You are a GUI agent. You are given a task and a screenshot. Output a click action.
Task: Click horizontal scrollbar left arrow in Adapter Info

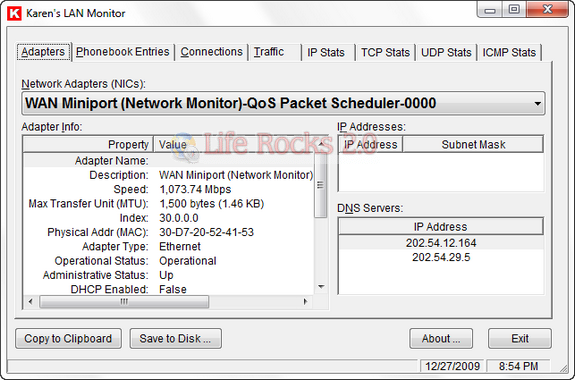(30, 302)
